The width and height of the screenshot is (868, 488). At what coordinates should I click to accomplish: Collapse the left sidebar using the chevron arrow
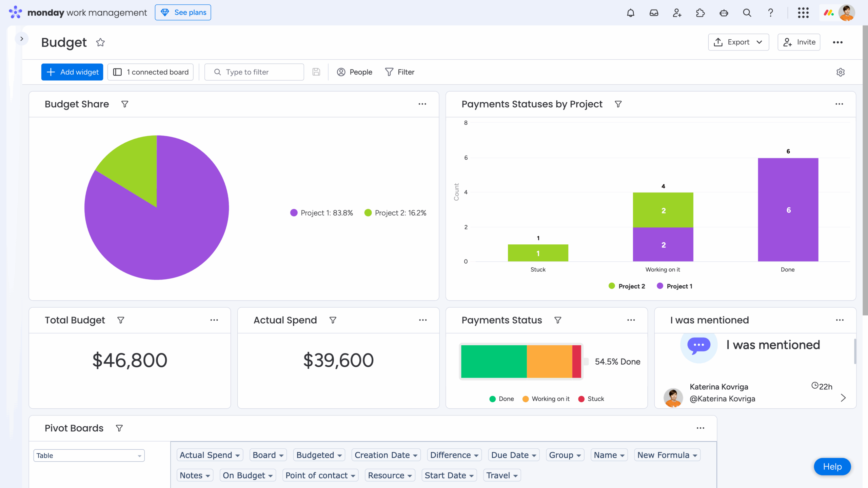click(x=22, y=38)
